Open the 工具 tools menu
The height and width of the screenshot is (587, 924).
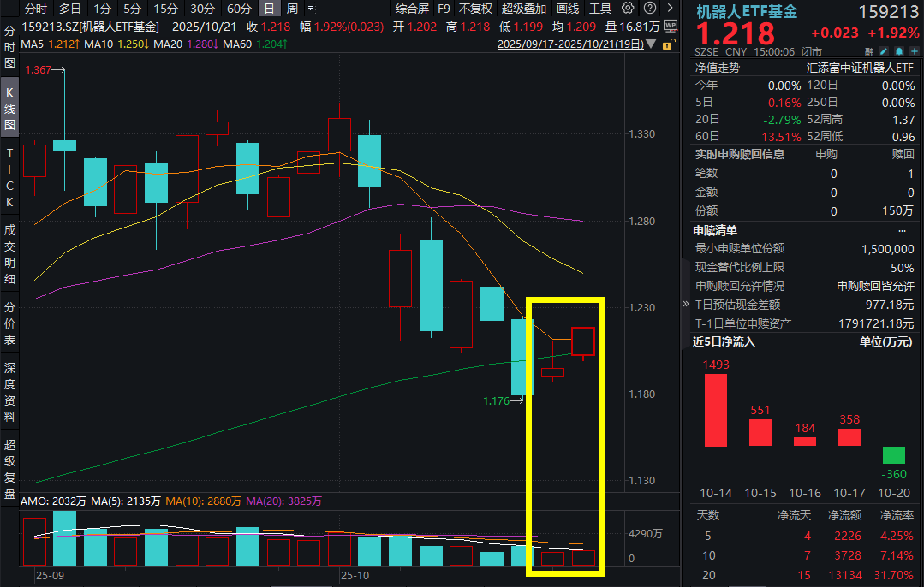(600, 9)
